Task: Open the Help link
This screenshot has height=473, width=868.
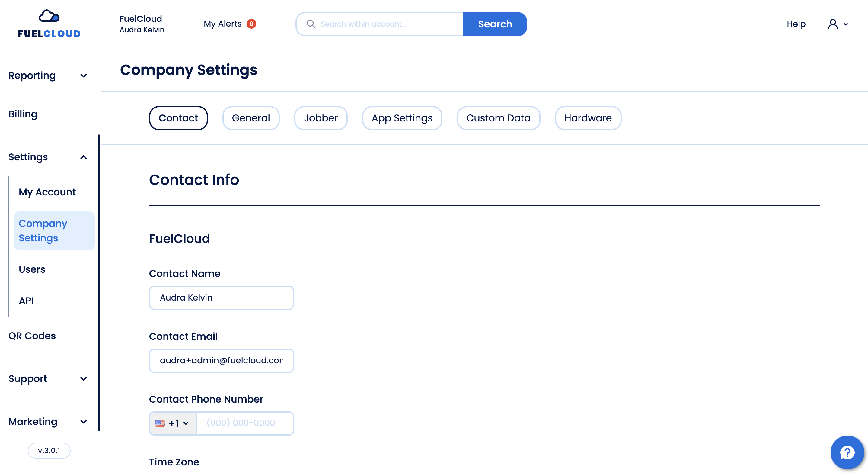Action: pos(796,24)
